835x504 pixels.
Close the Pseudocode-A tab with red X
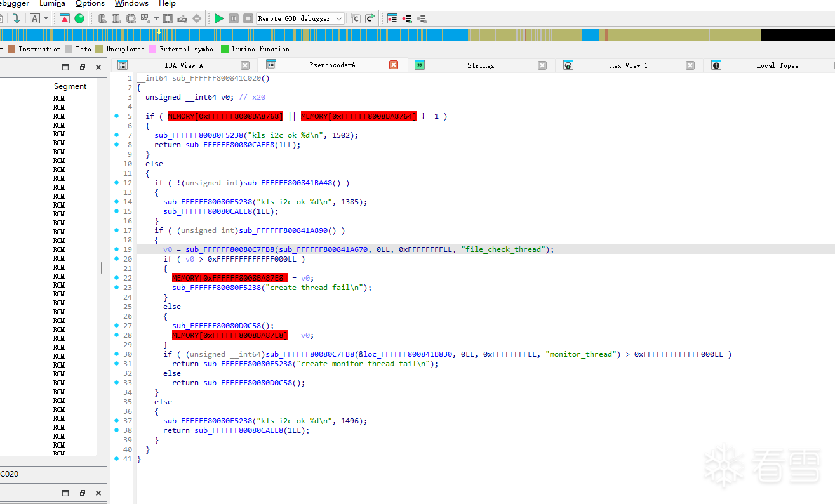pyautogui.click(x=394, y=65)
